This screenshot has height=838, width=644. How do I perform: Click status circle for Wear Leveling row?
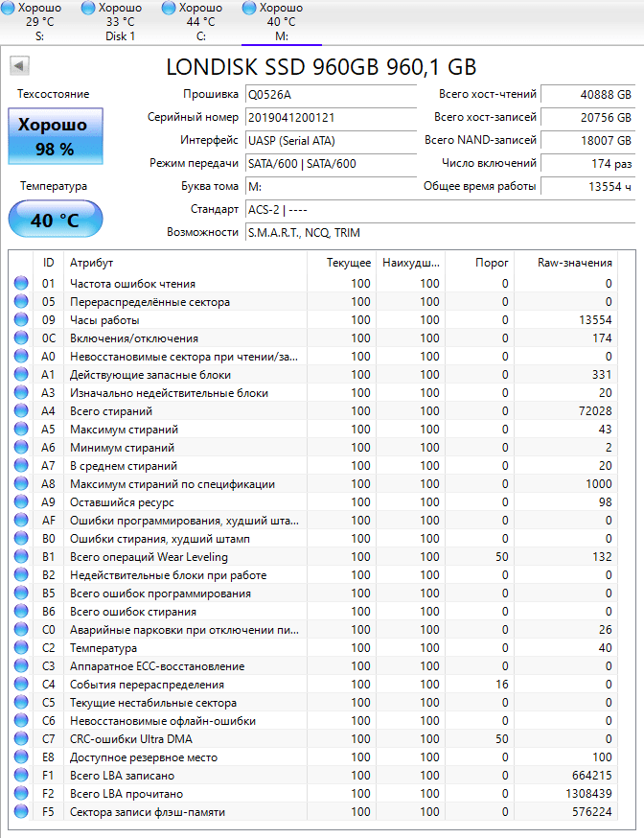pos(21,556)
